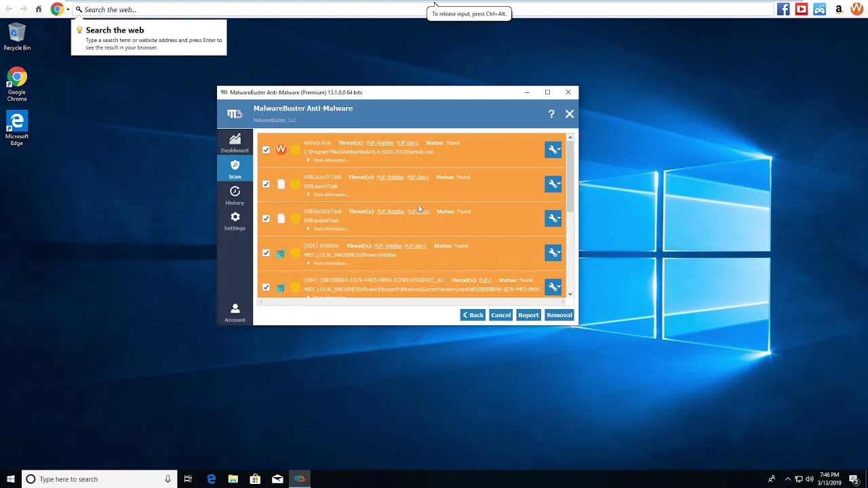Click the taskbar search box
Image resolution: width=868 pixels, height=488 pixels.
tap(100, 479)
